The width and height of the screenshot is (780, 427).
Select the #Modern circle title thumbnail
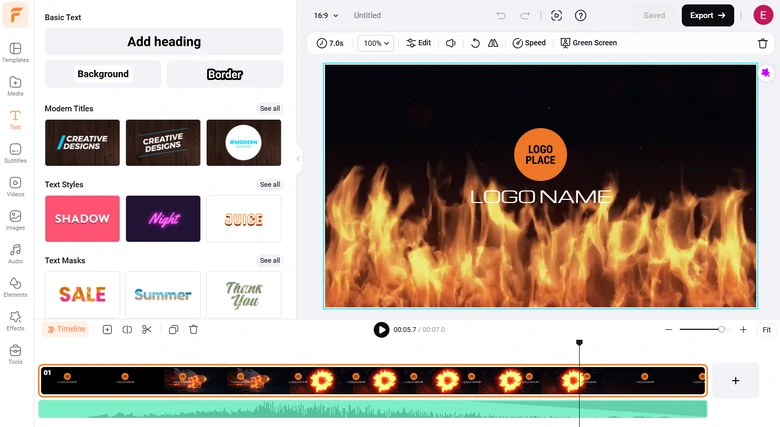click(244, 143)
